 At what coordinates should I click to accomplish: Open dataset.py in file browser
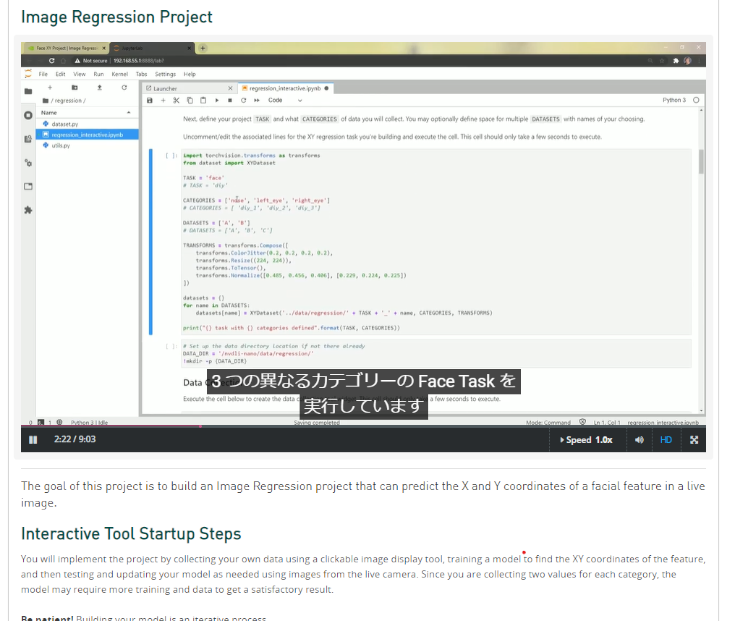point(64,123)
